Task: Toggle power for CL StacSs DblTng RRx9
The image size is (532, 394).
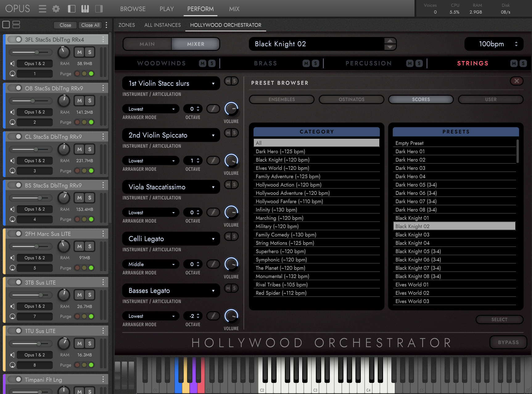Action: [x=15, y=137]
